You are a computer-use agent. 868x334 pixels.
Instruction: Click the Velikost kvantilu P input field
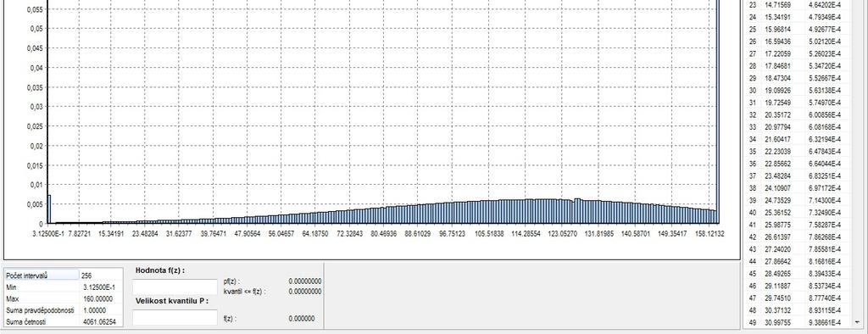[175, 317]
